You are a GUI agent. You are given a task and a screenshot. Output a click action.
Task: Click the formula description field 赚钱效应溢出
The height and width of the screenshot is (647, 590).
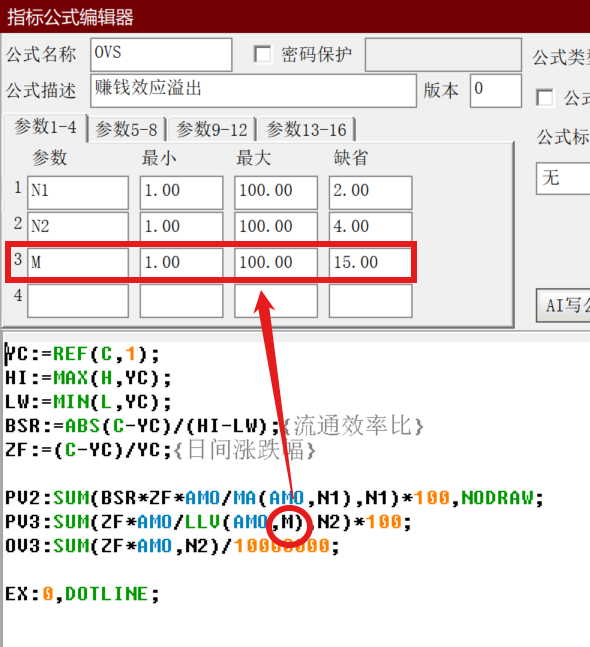point(253,90)
